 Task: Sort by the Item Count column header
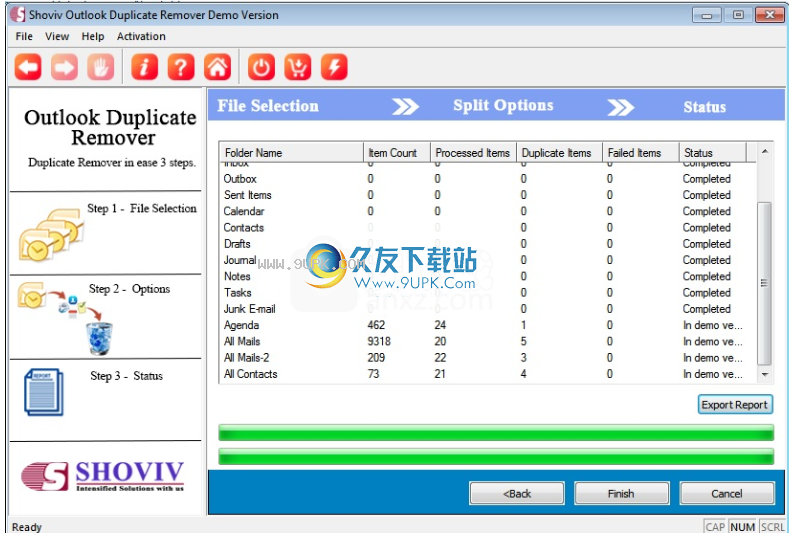tap(397, 153)
